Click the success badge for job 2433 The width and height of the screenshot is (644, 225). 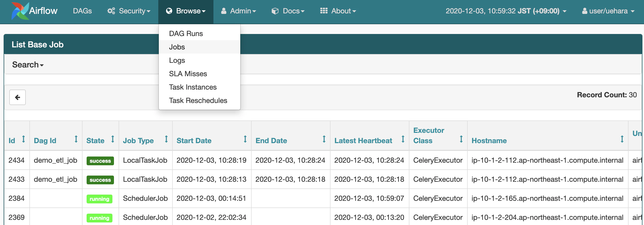(x=100, y=180)
